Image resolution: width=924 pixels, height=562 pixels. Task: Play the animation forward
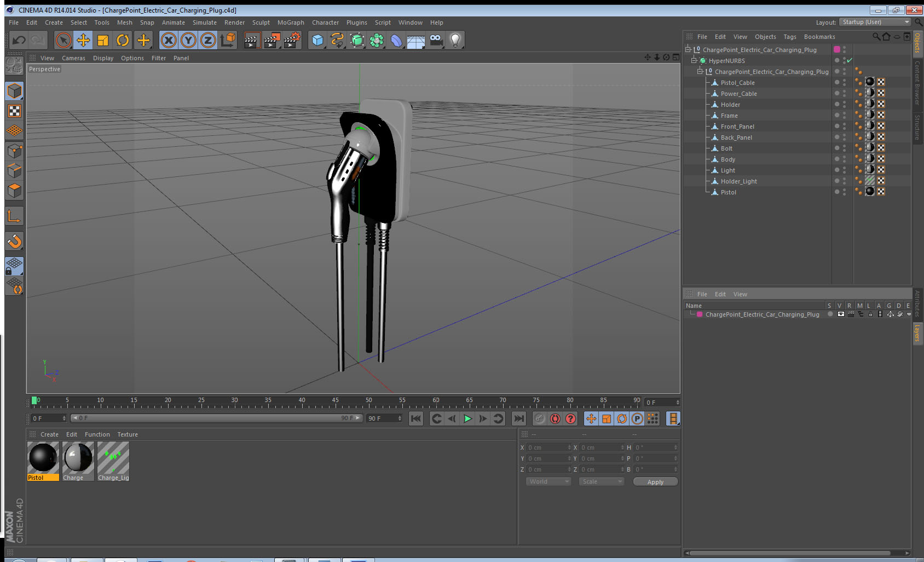(x=467, y=418)
